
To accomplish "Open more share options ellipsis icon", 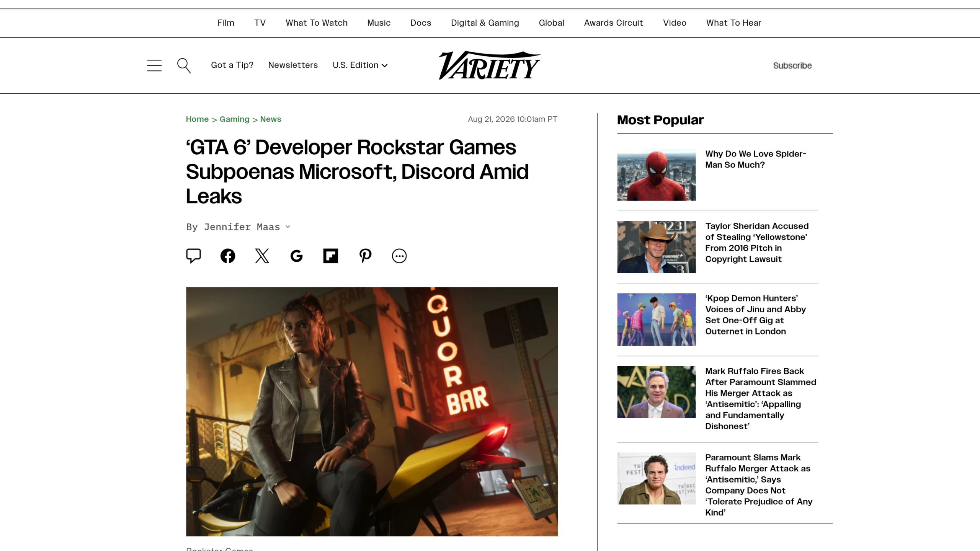I will click(399, 256).
